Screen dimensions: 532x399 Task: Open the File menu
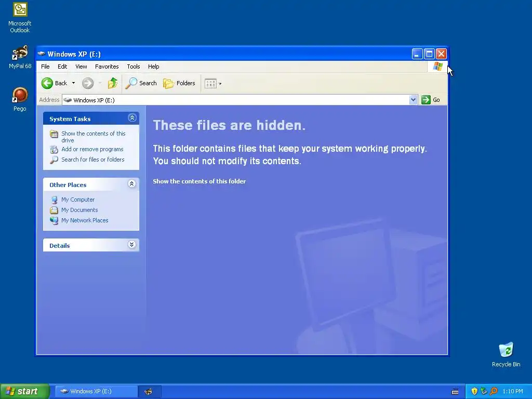click(45, 66)
